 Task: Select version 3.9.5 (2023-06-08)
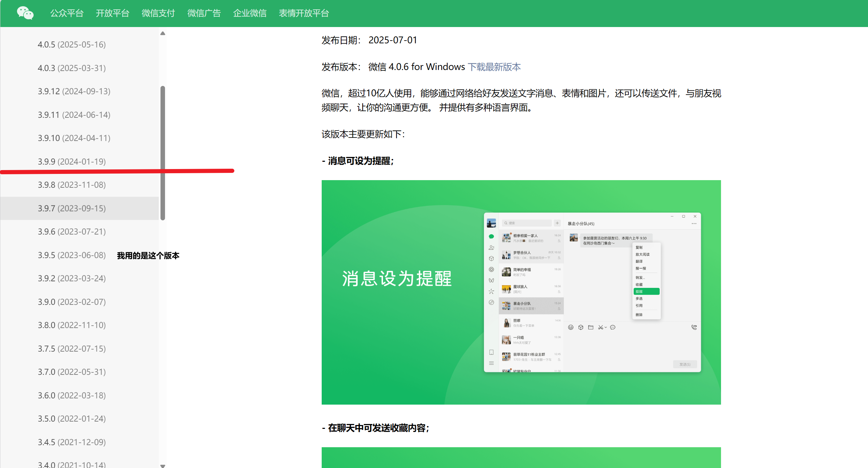(72, 255)
